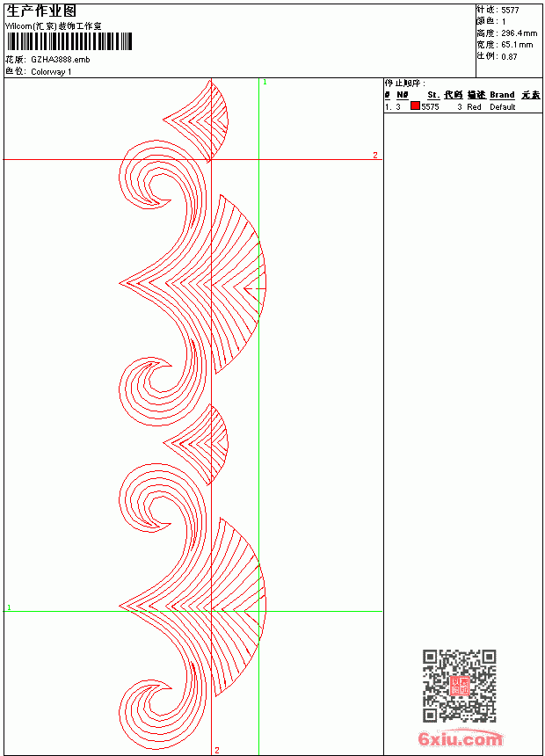Click the red horizontal guide marker 2

(x=375, y=156)
